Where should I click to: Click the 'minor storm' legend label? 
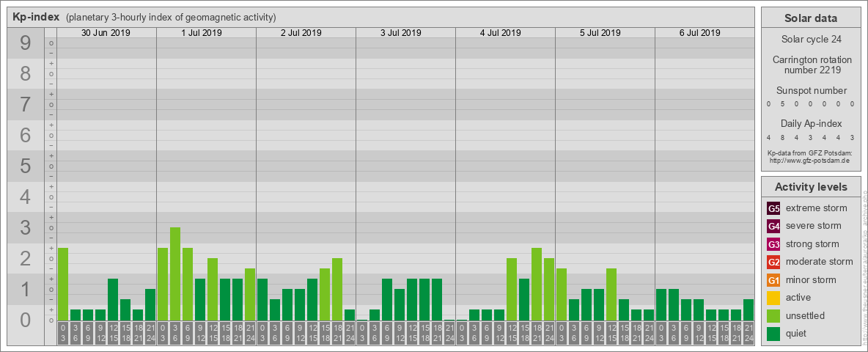pyautogui.click(x=811, y=280)
